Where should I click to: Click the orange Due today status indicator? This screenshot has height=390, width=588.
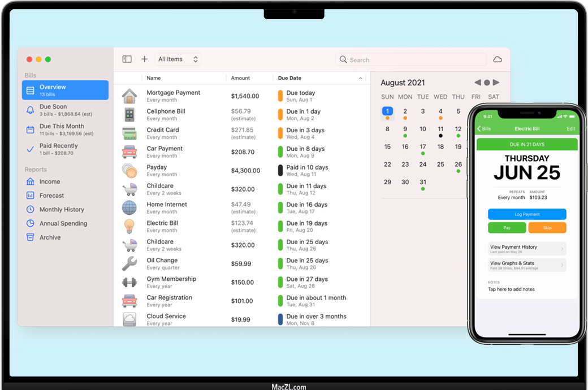(x=280, y=96)
